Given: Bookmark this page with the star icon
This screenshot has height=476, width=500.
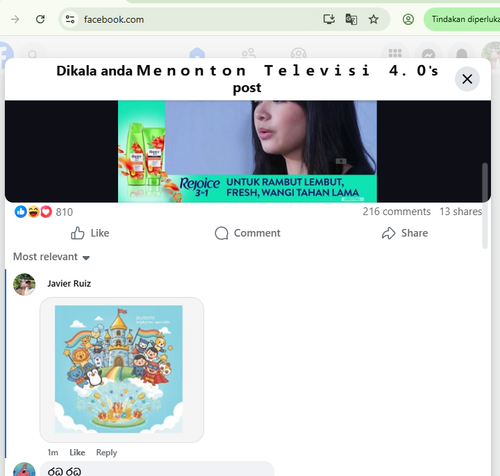Looking at the screenshot, I should tap(373, 19).
